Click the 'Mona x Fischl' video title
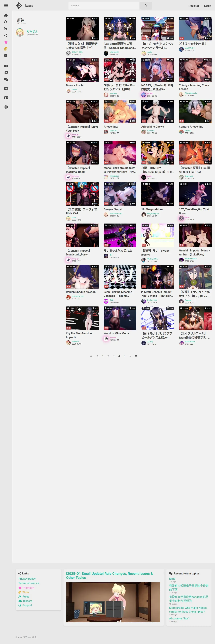215x644 pixels. point(75,85)
